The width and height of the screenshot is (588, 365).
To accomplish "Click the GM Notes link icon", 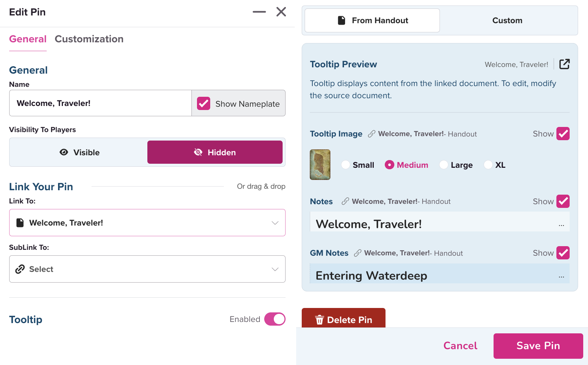I will [358, 253].
